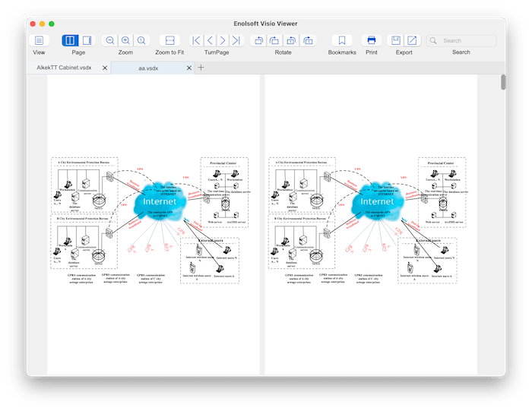The height and width of the screenshot is (411, 532).
Task: Go to the next page
Action: tap(222, 40)
